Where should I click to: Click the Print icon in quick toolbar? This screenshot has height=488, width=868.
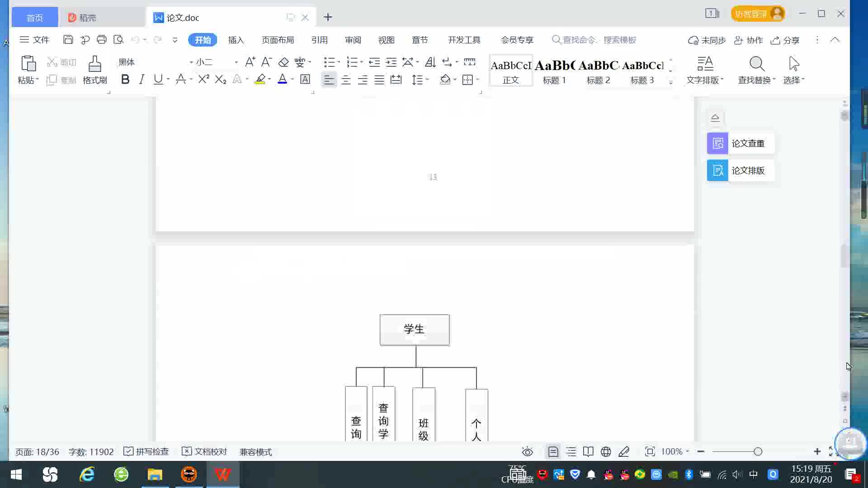pyautogui.click(x=102, y=40)
